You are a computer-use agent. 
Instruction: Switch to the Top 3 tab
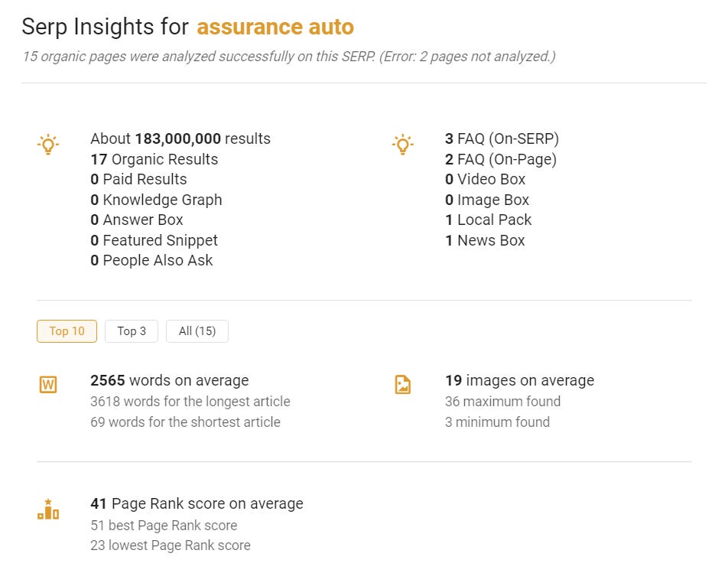pyautogui.click(x=132, y=331)
